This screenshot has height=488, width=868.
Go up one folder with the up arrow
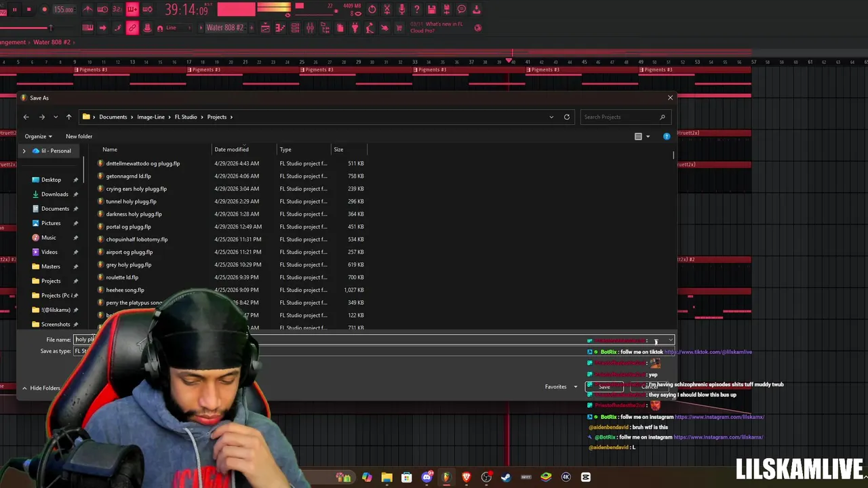[x=68, y=117]
